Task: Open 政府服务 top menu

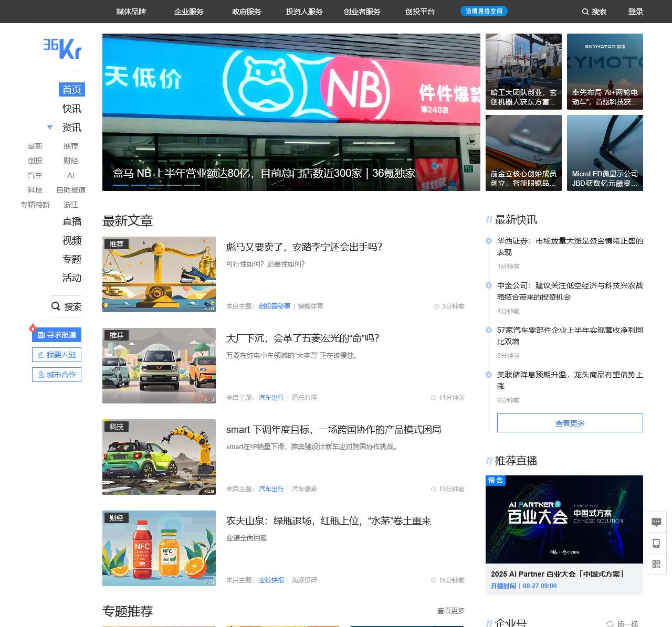Action: point(247,12)
